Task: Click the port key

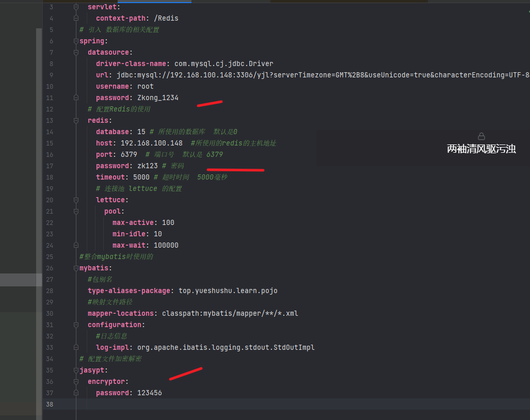Action: 104,154
